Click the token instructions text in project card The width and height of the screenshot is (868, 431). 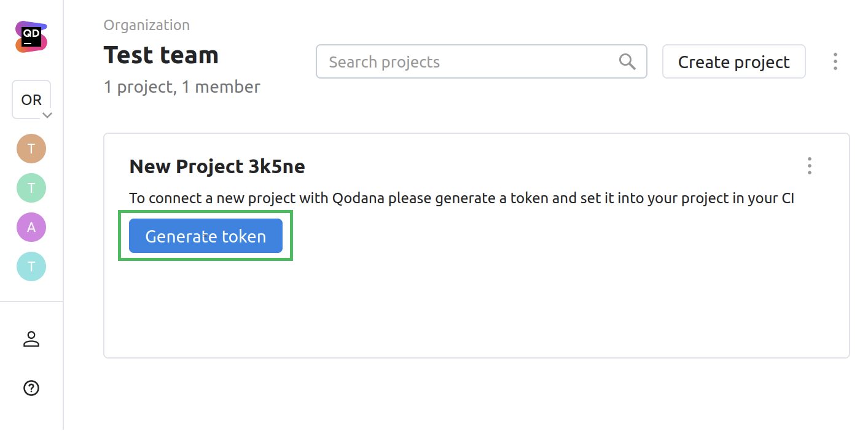[x=461, y=199]
